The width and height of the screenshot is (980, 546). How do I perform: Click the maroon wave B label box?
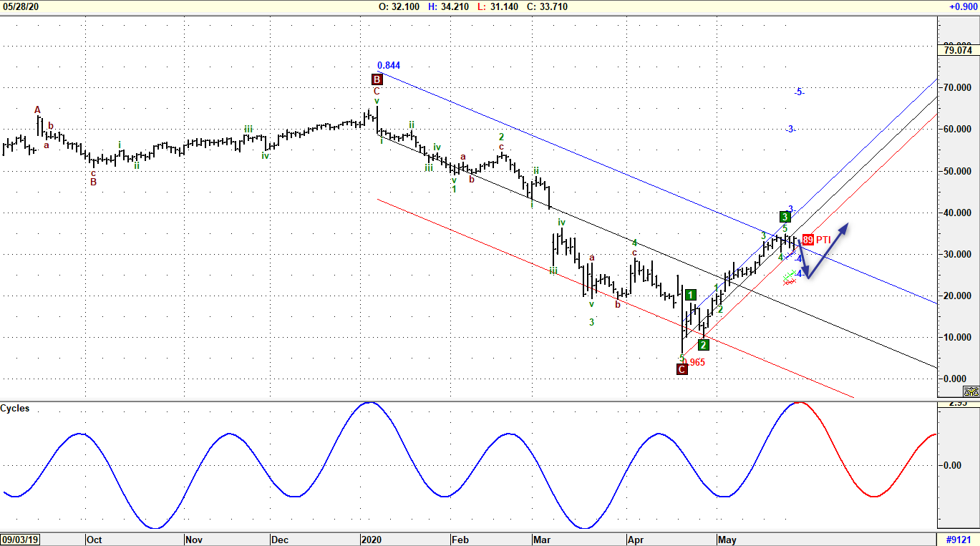[376, 79]
